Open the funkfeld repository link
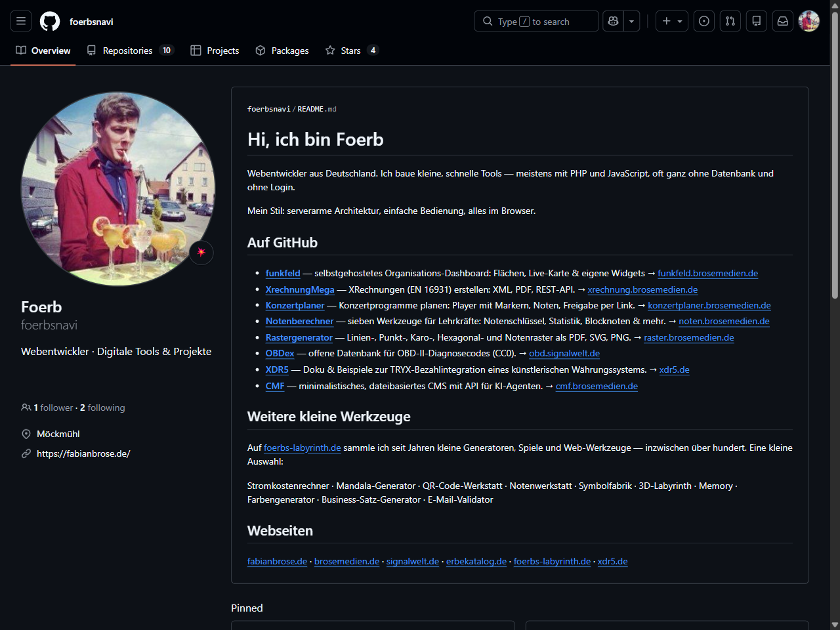Viewport: 840px width, 630px height. pyautogui.click(x=283, y=273)
